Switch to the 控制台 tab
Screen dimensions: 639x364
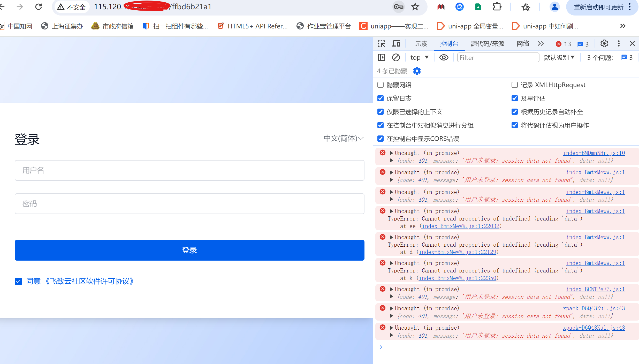pyautogui.click(x=449, y=43)
